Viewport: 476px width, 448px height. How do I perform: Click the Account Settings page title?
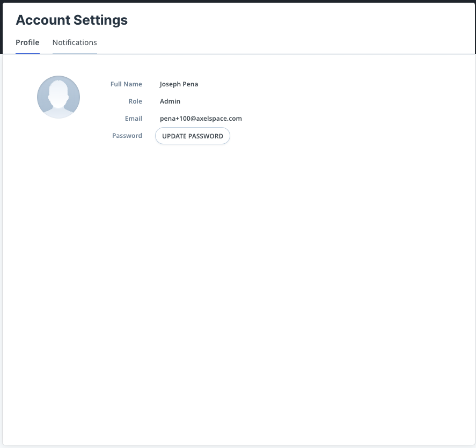[72, 20]
